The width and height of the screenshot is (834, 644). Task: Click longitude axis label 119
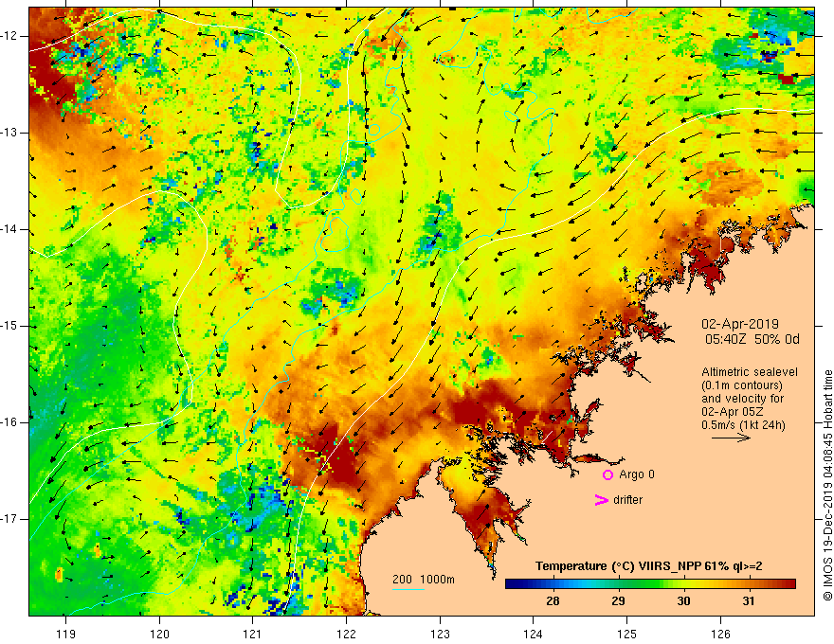coord(66,634)
